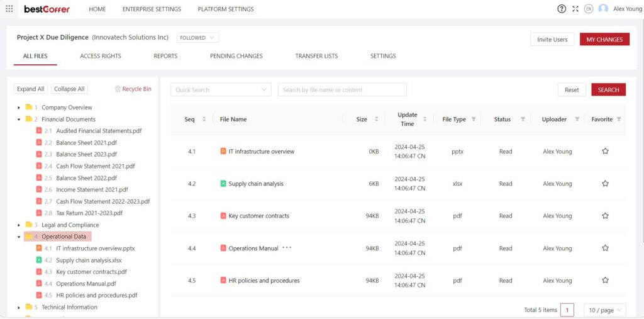Image resolution: width=644 pixels, height=319 pixels.
Task: Expand the Company Overview folder
Action: click(19, 108)
